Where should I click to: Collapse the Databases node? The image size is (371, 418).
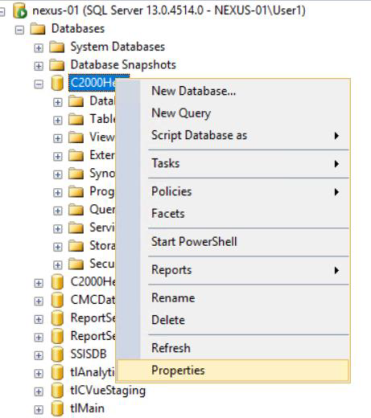coord(19,30)
